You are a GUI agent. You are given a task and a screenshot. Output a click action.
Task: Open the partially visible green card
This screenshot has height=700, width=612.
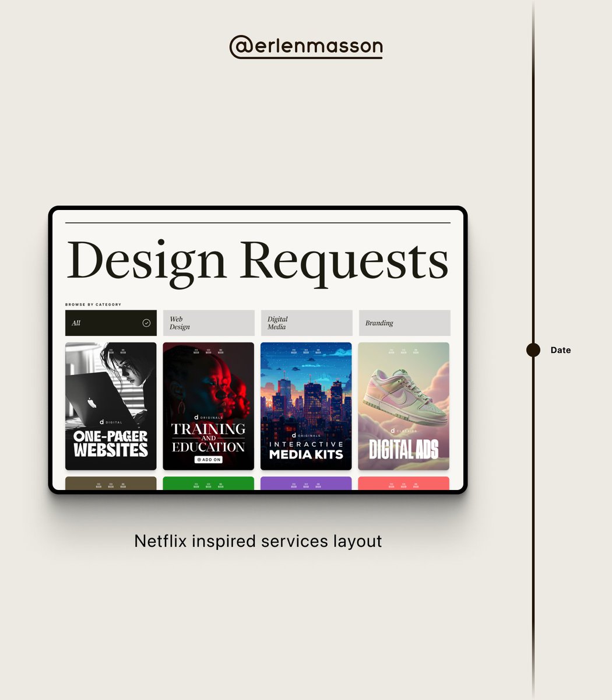click(209, 484)
